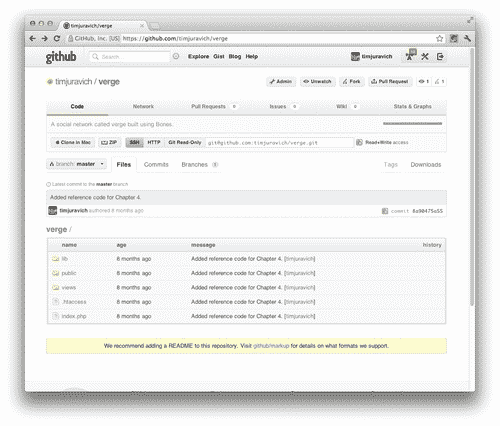The height and width of the screenshot is (426, 500).
Task: Open notifications icon in header
Action: pos(411,55)
